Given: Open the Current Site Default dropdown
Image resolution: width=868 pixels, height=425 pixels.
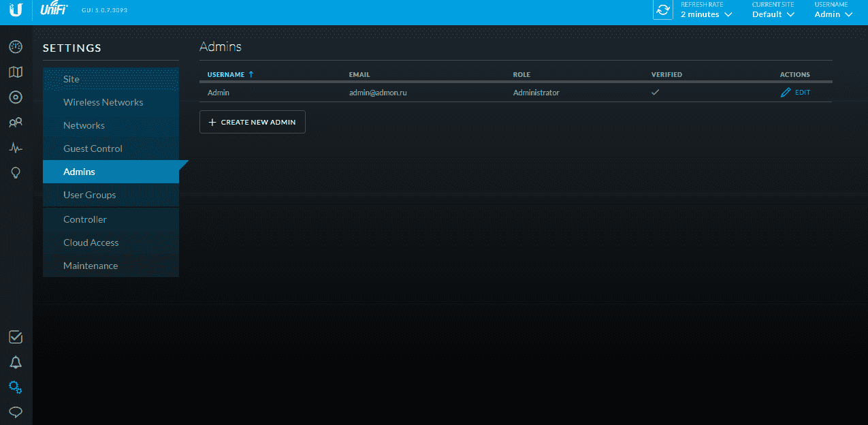Looking at the screenshot, I should pos(773,14).
